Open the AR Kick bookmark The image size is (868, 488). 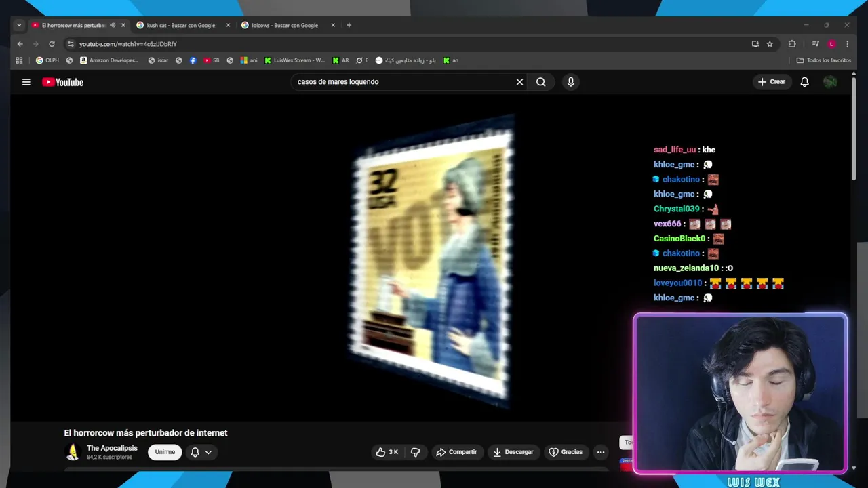pyautogui.click(x=340, y=60)
